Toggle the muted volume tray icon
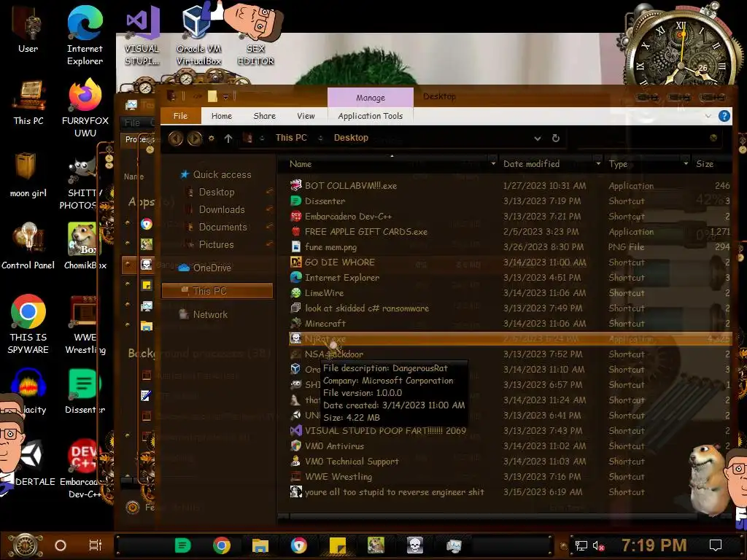The height and width of the screenshot is (560, 747). coord(598,545)
